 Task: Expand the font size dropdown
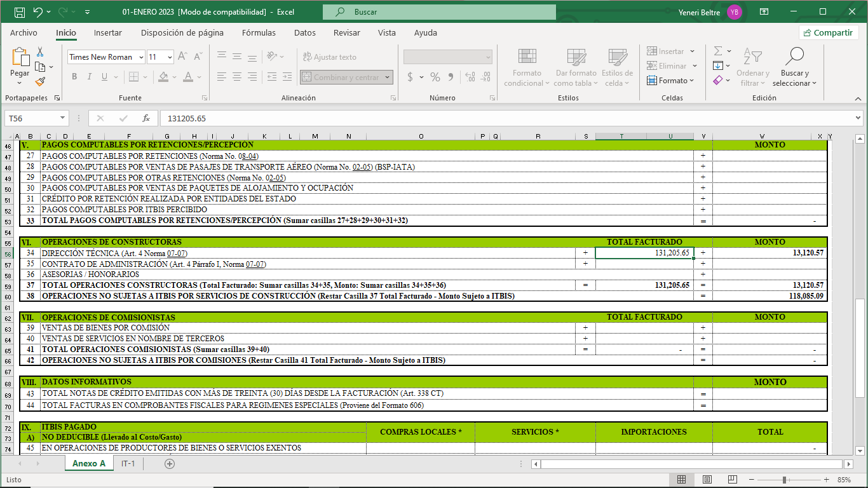[170, 57]
